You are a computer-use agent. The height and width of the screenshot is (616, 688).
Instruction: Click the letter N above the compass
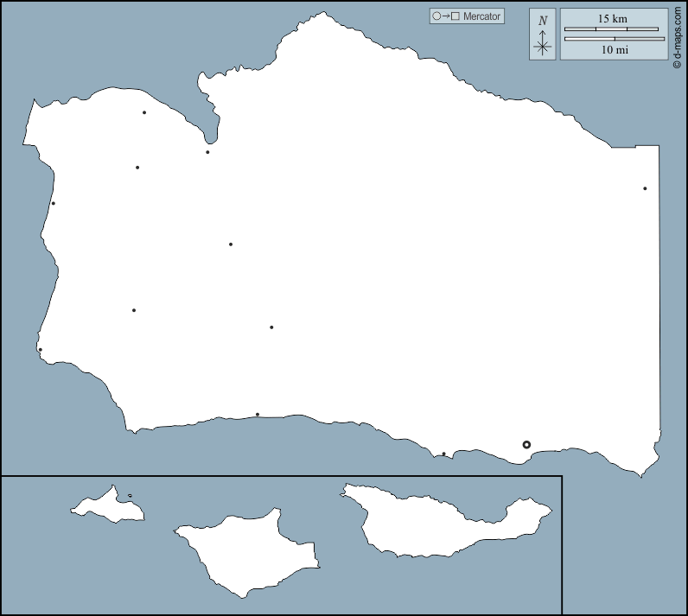[543, 21]
